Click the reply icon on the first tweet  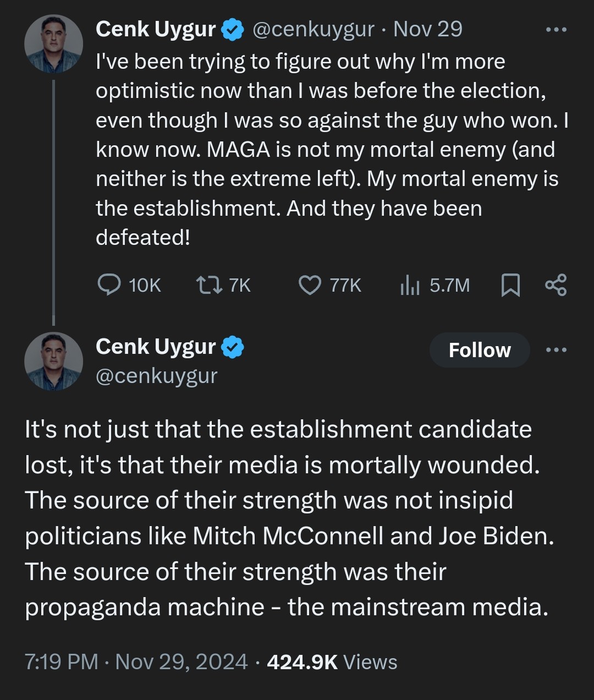coord(109,285)
